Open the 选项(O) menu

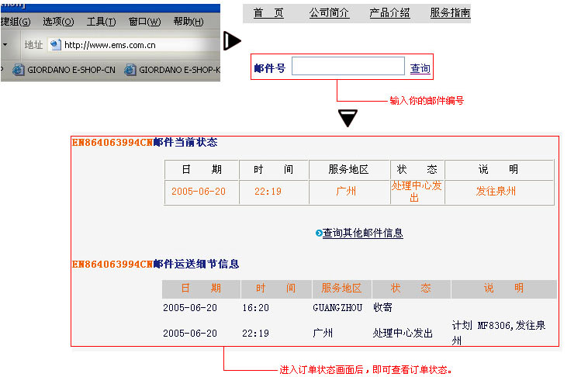(57, 21)
